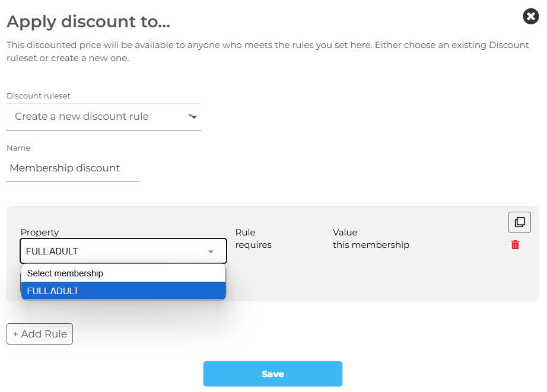The image size is (547, 392).
Task: Duplicate the rule with the copy icon
Action: point(520,222)
